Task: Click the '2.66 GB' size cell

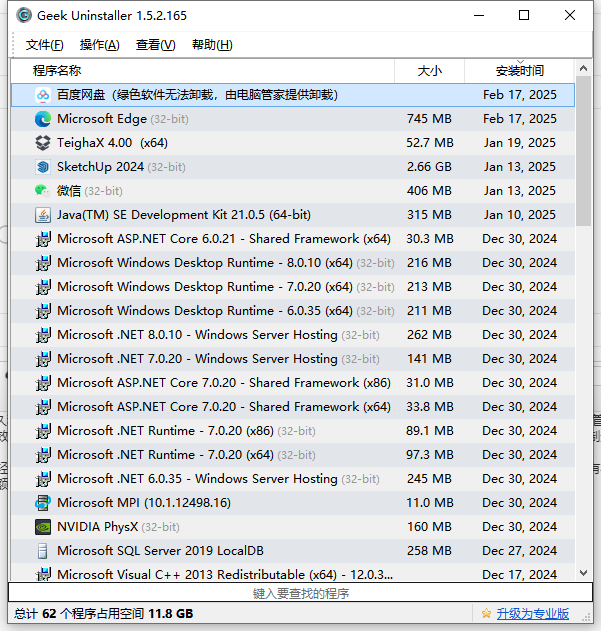Action: (429, 167)
